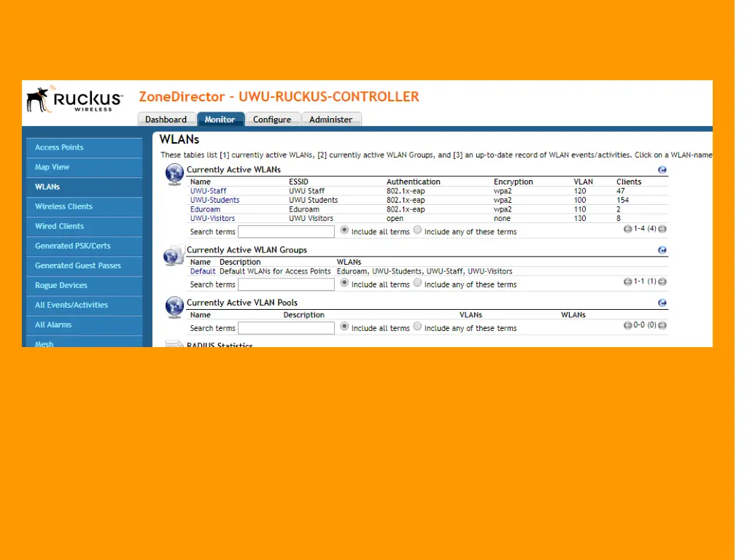Click the globe icon beside Currently Active VLAN Pools
The image size is (747, 560).
174,306
